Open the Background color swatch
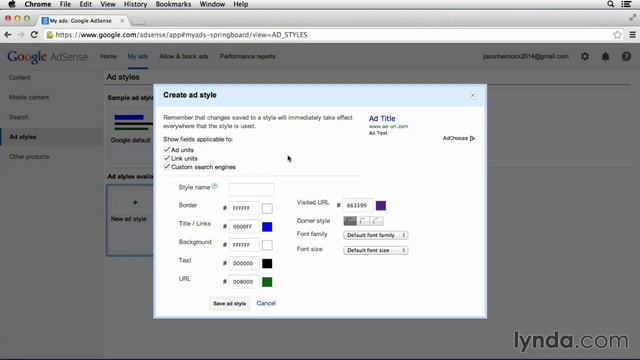Screen dimensions: 640x360 pyautogui.click(x=267, y=245)
